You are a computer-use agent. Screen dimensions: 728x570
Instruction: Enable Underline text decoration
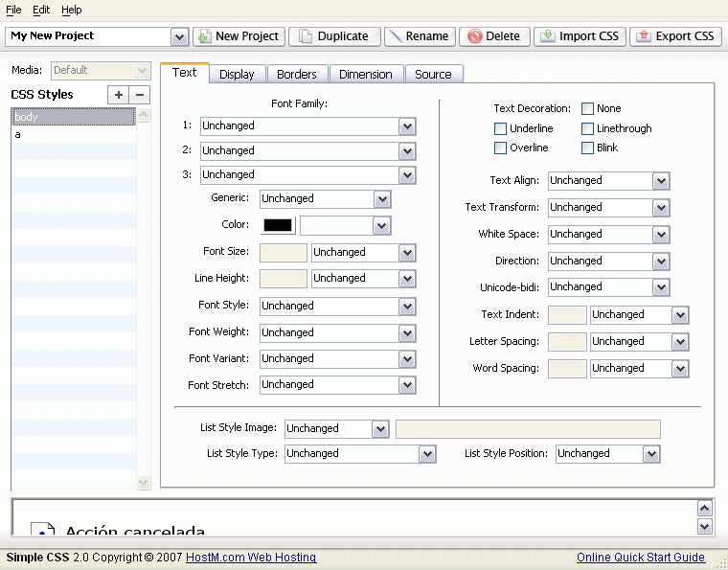[500, 128]
